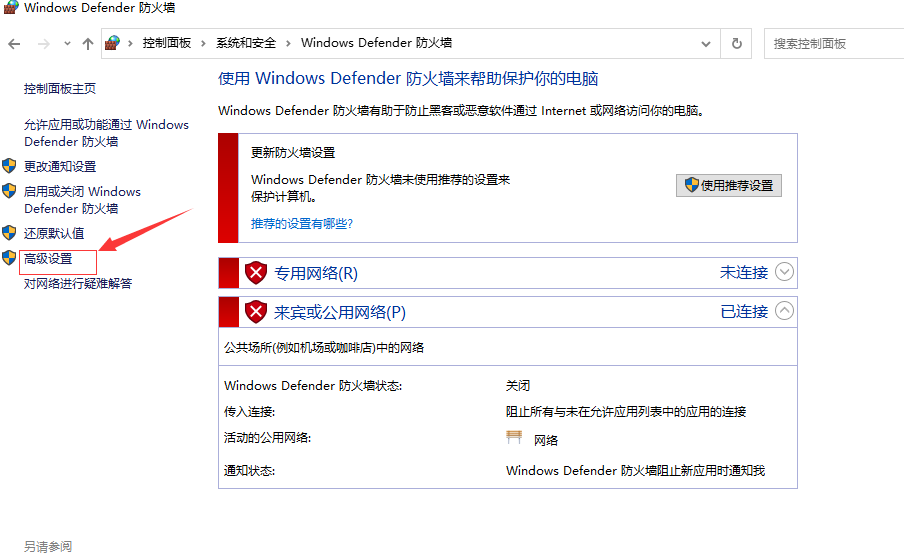Open the 推荐的设置有哪些? link
The image size is (904, 555).
(x=301, y=224)
